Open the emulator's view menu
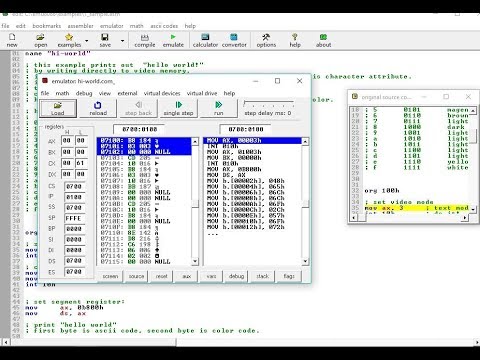This screenshot has height=360, width=480. click(x=105, y=93)
